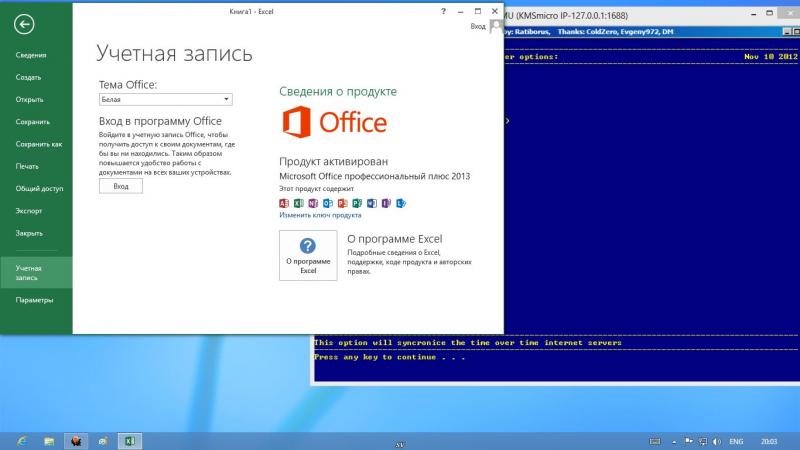Click the PowerPoint icon in the product list

tap(342, 203)
